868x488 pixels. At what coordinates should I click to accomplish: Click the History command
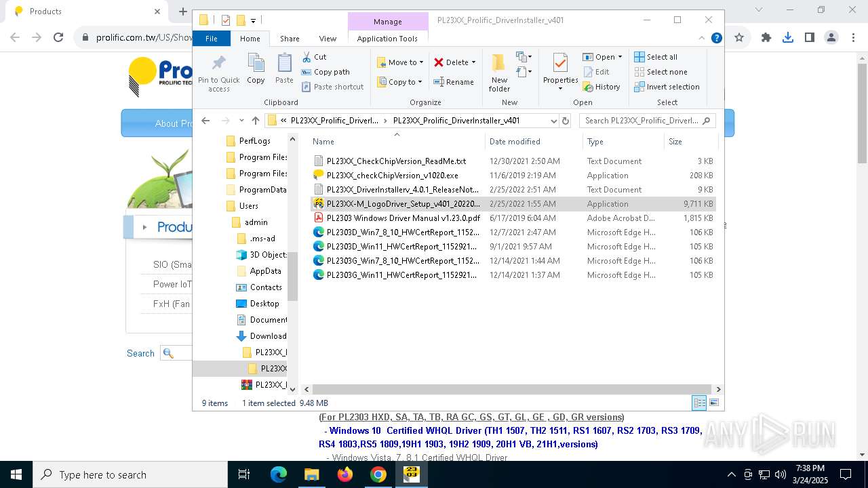pyautogui.click(x=601, y=87)
